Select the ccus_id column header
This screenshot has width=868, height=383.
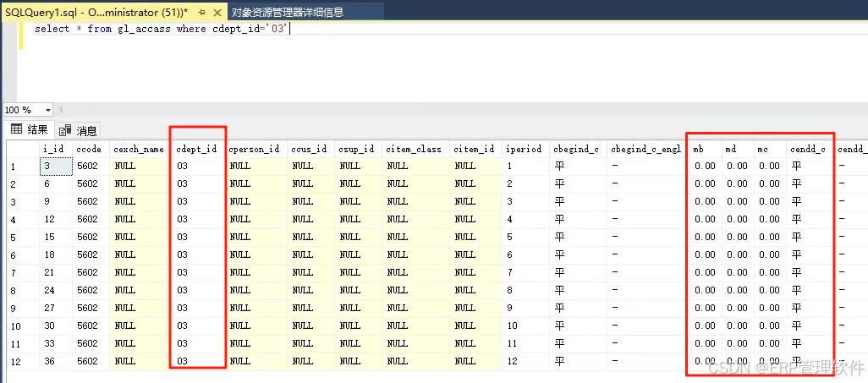point(310,150)
